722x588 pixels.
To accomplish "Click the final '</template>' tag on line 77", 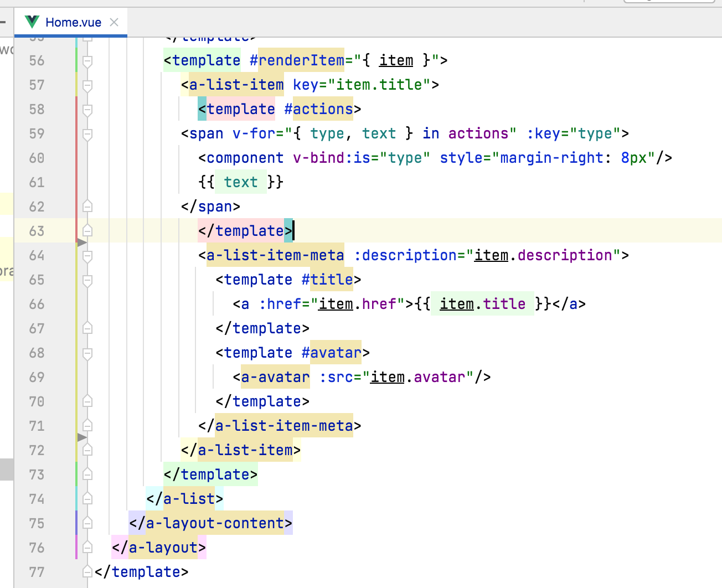I will (142, 572).
